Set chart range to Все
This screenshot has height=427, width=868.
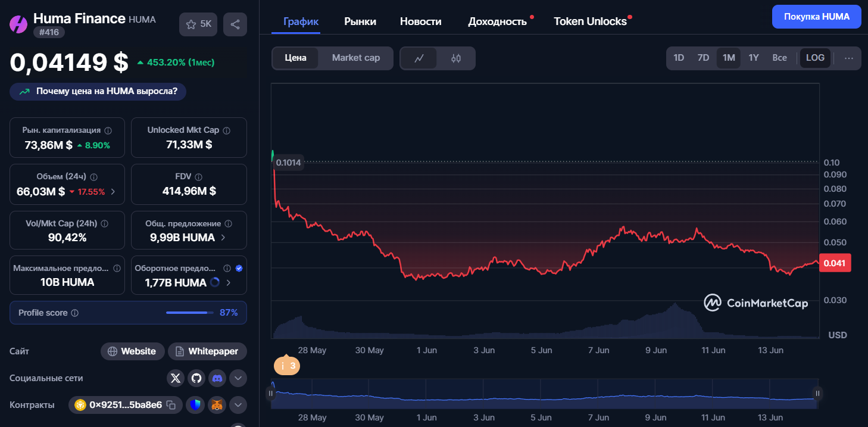tap(779, 58)
